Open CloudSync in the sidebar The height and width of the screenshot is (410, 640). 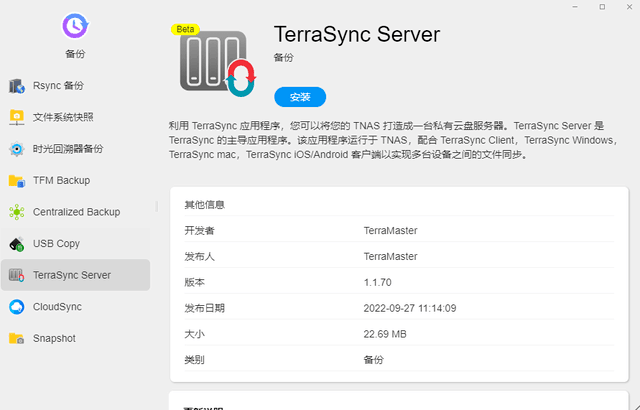pyautogui.click(x=76, y=307)
